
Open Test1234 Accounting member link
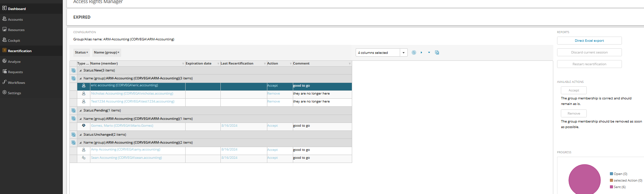[133, 101]
